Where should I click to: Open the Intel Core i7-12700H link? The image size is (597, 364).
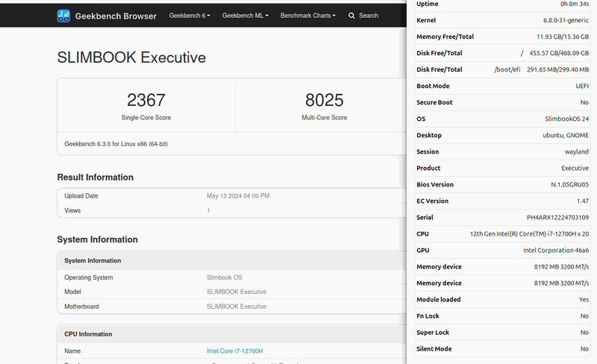tap(234, 351)
